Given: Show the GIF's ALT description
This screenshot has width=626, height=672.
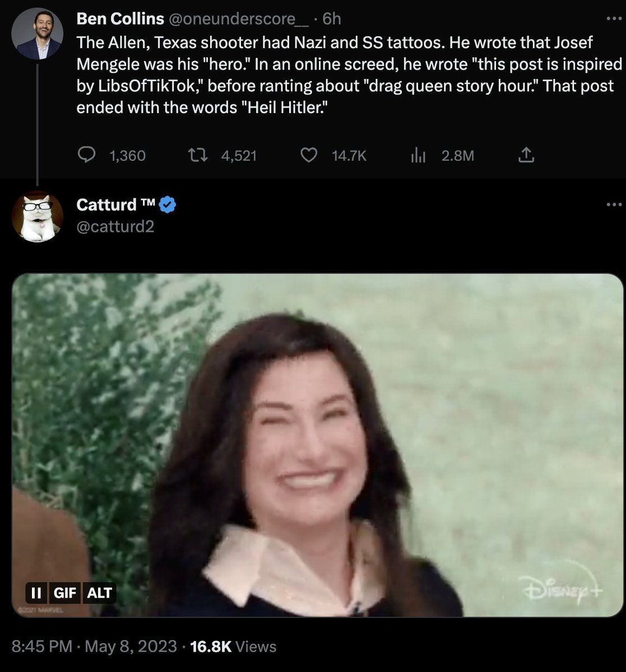Looking at the screenshot, I should click(x=100, y=592).
